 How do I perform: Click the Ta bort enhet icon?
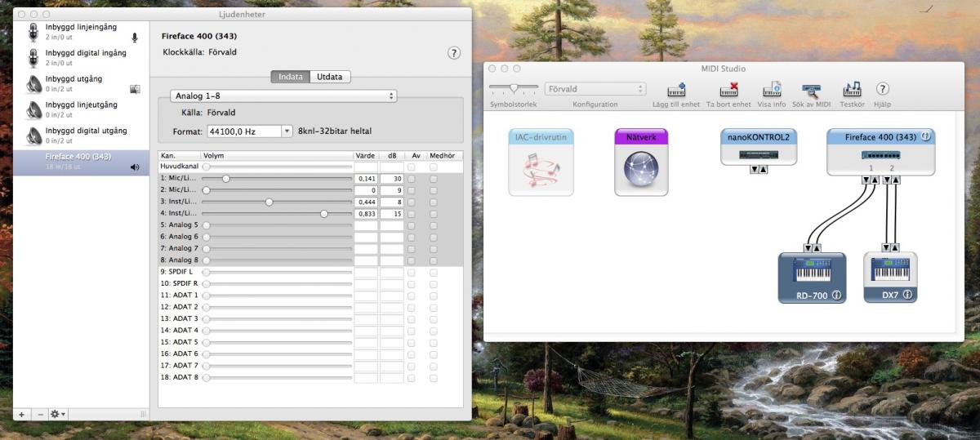tap(728, 90)
